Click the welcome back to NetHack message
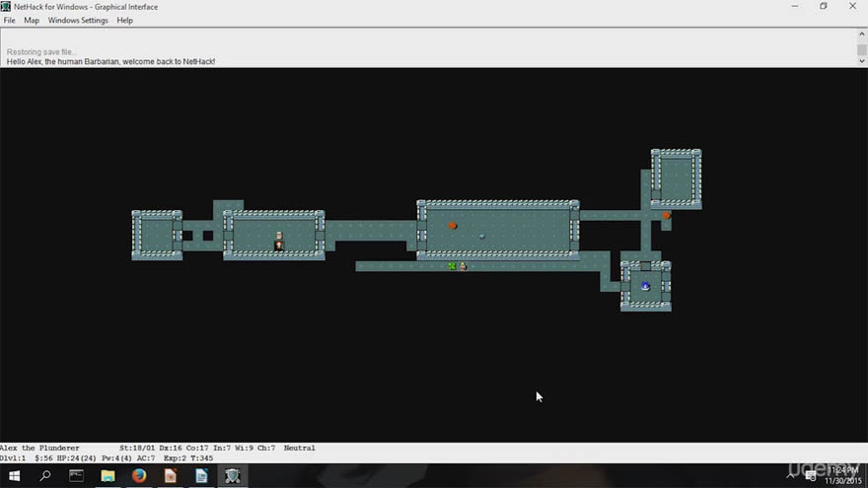Image resolution: width=868 pixels, height=488 pixels. pyautogui.click(x=110, y=61)
